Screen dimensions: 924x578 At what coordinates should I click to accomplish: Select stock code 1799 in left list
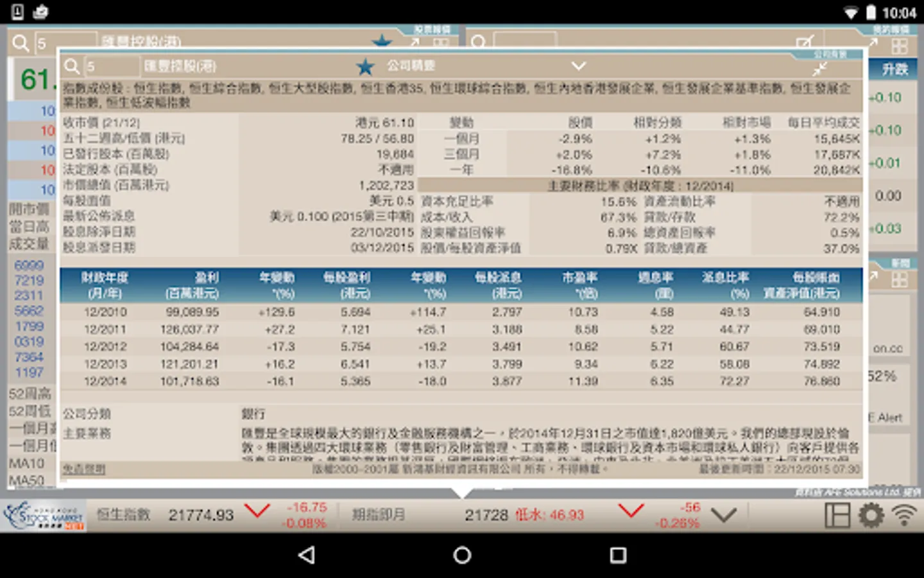point(29,326)
